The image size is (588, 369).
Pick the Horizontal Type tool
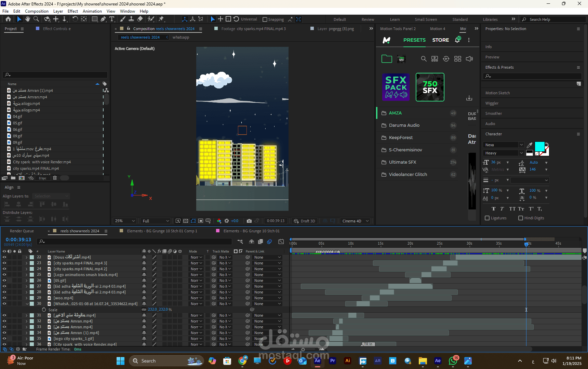coord(112,19)
